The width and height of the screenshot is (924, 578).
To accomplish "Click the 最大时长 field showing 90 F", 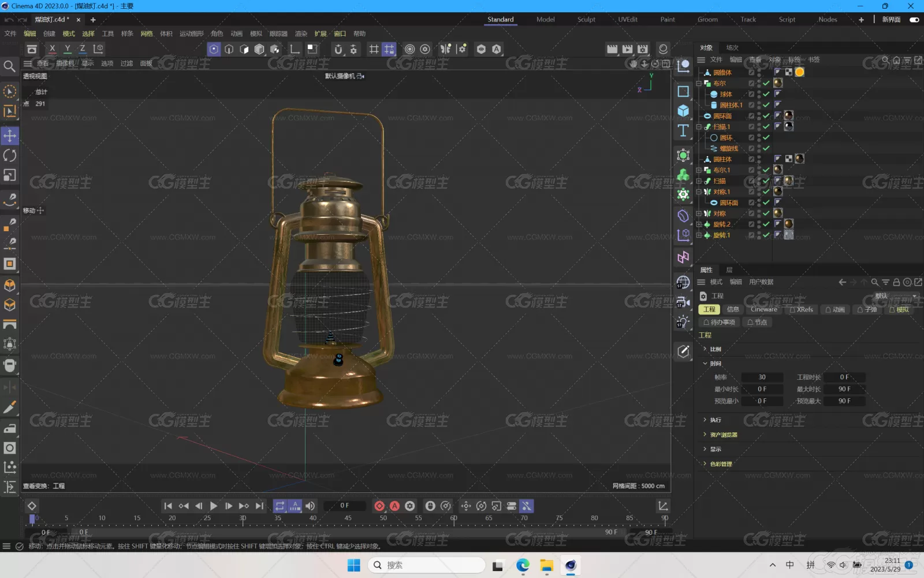I will click(844, 389).
